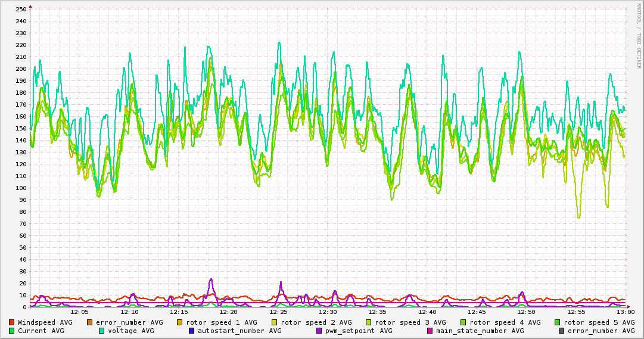Click the y-axis value 150
This screenshot has height=339, width=644.
pyautogui.click(x=20, y=128)
